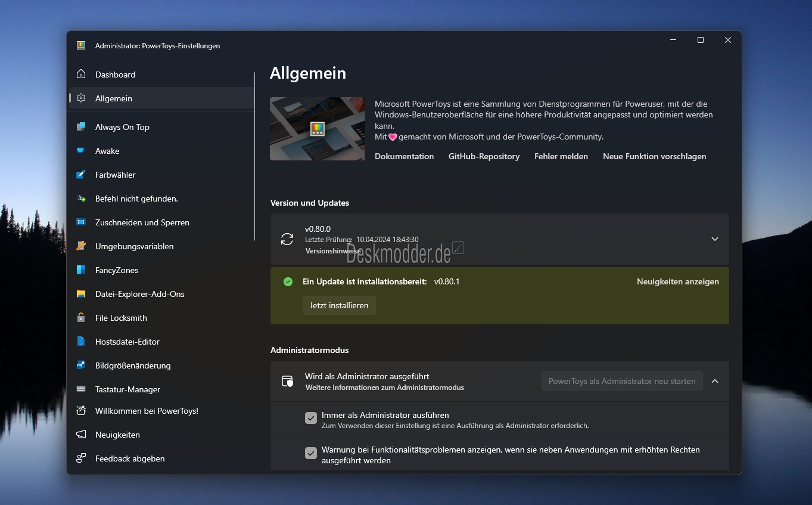Open Hostsdatei-Editor settings

pos(162,342)
